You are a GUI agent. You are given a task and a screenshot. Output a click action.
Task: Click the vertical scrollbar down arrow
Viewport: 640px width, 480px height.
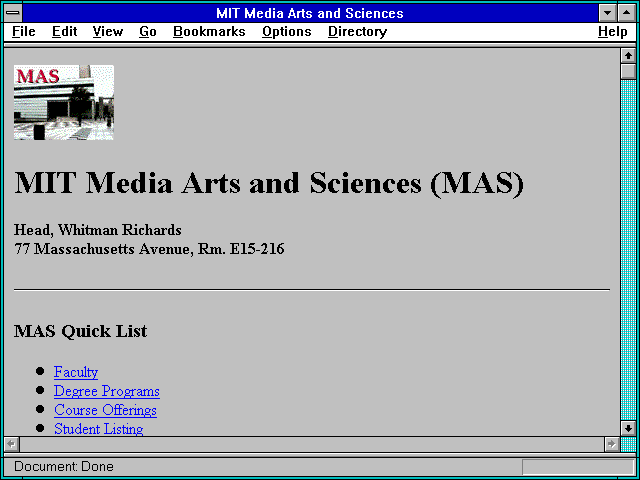pos(628,428)
